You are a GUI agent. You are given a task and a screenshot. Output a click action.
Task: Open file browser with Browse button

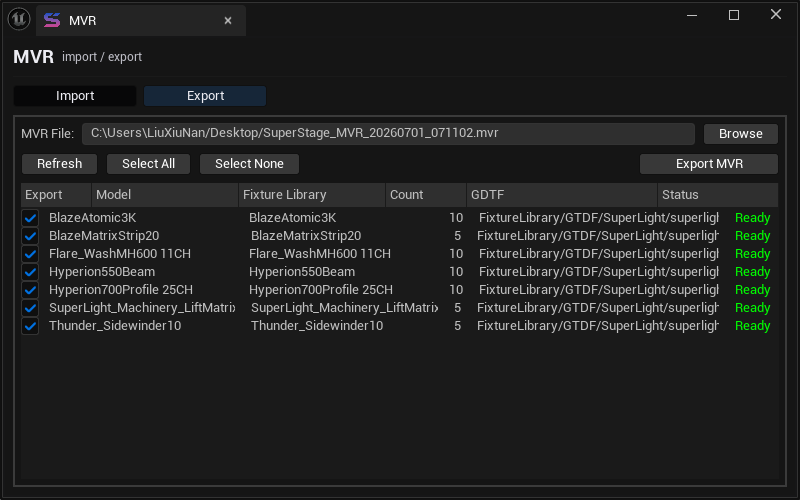[x=741, y=134]
